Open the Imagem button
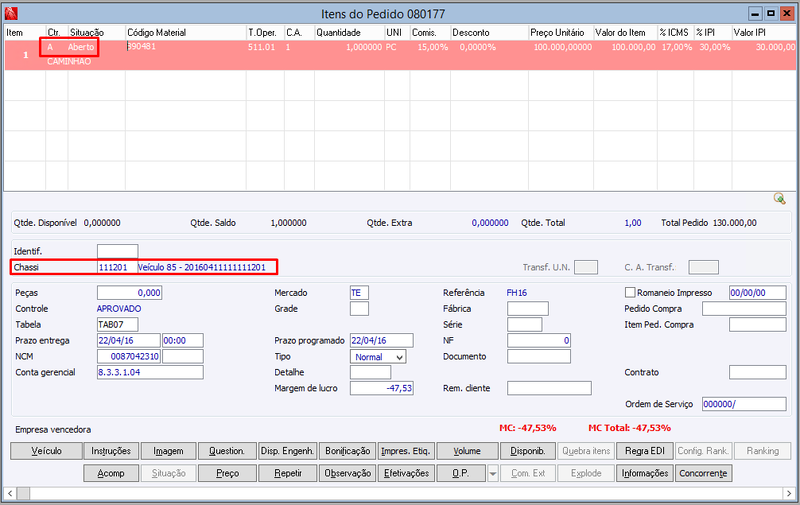Image resolution: width=800 pixels, height=505 pixels. pyautogui.click(x=168, y=451)
